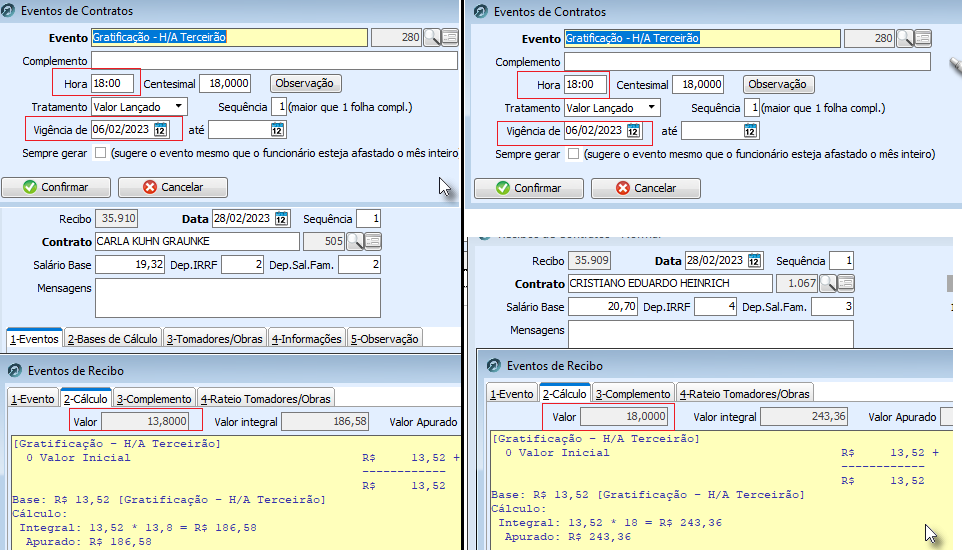Open calendar for Vigência de in left window
Viewport: 962px width, 550px height.
pos(160,130)
